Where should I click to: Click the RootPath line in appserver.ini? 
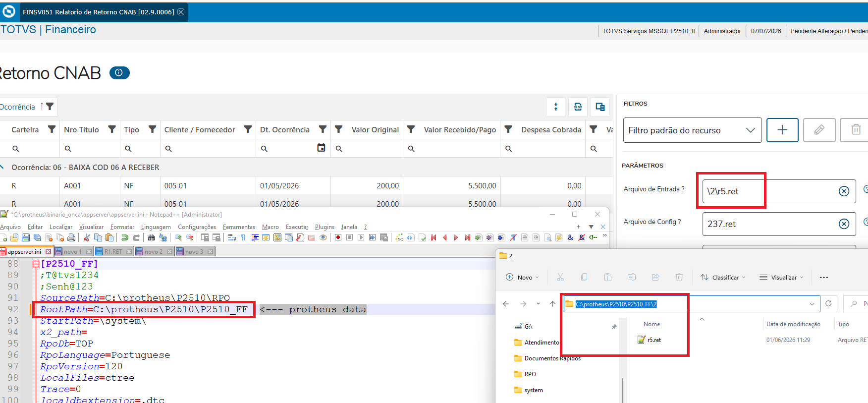(x=144, y=309)
